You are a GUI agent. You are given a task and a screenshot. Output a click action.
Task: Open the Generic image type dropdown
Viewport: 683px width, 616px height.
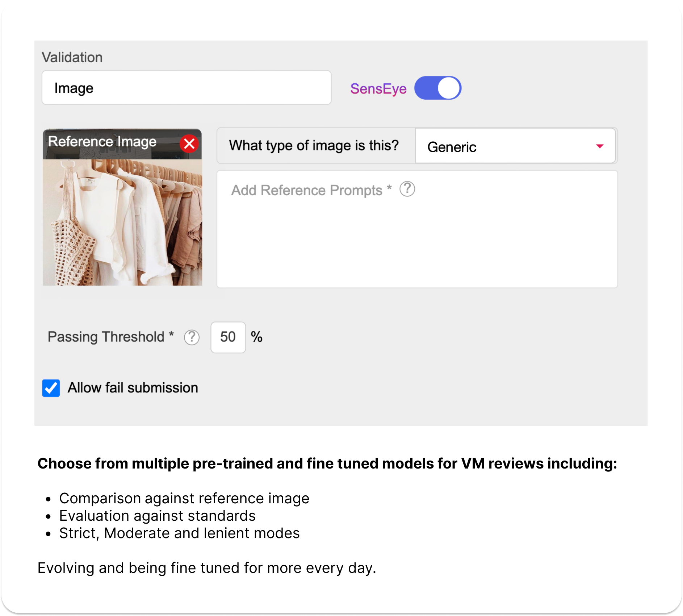point(515,146)
